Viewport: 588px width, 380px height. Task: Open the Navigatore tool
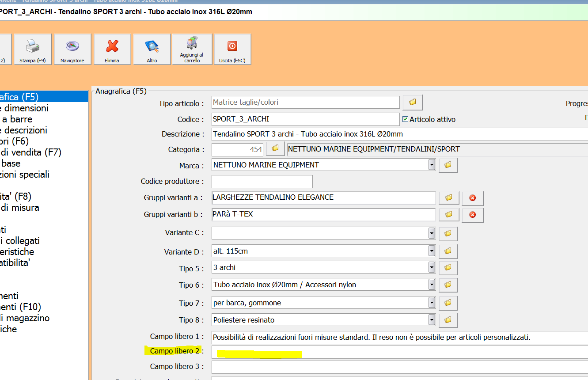[72, 49]
